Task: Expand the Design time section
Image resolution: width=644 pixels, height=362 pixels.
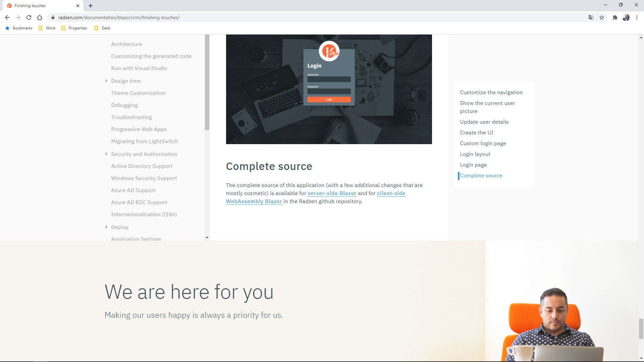Action: (x=106, y=81)
